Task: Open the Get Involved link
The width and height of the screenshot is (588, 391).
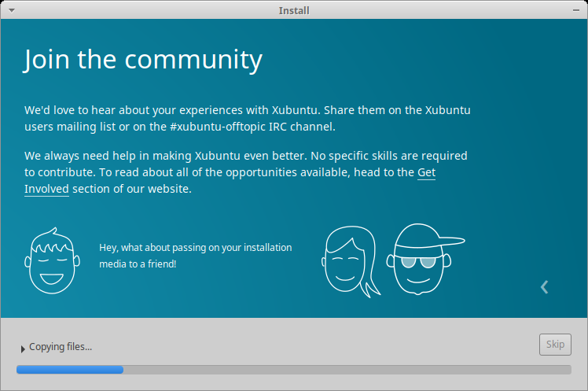Action: point(426,172)
